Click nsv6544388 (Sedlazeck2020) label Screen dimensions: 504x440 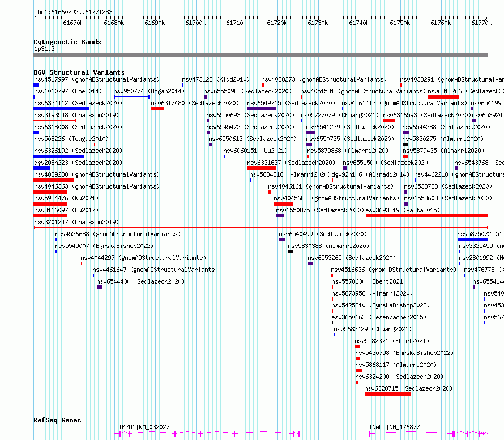[446, 127]
